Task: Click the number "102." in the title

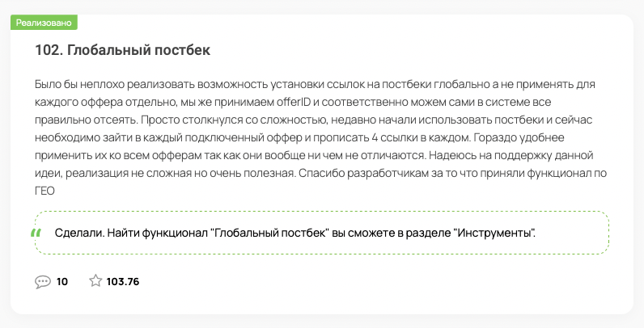Action: tap(49, 50)
